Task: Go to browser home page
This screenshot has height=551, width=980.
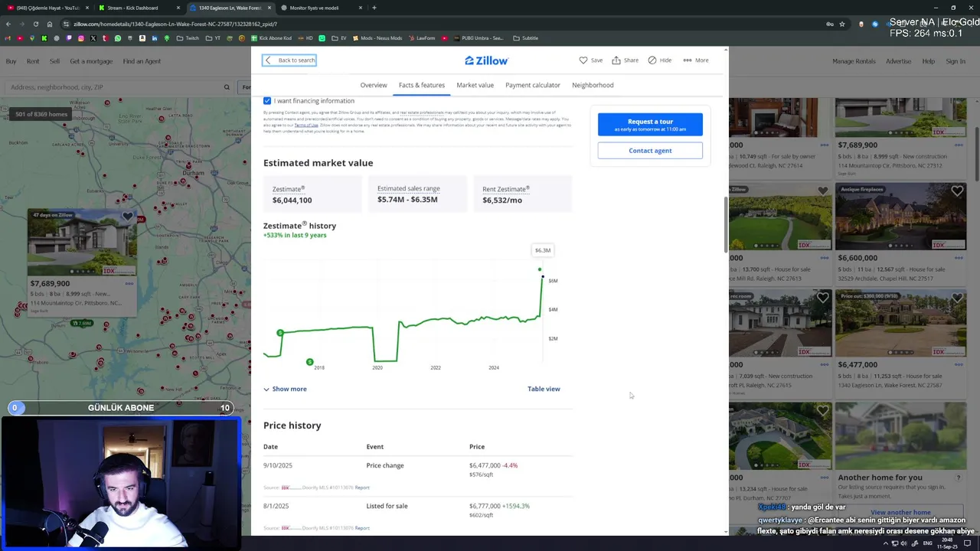Action: (50, 24)
